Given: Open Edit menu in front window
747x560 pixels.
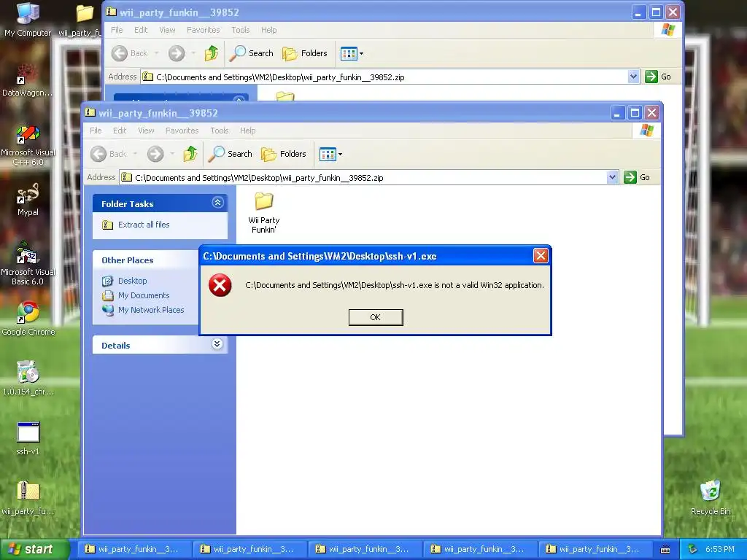Looking at the screenshot, I should click(x=120, y=131).
